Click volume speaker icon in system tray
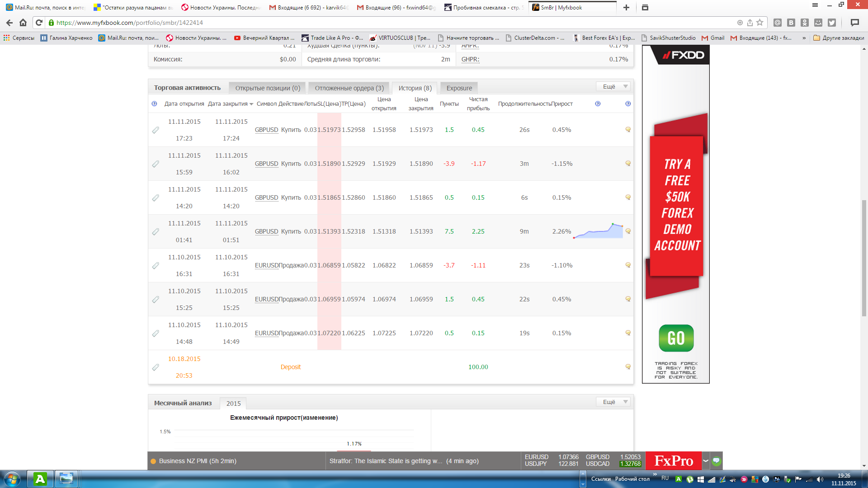The image size is (868, 488). coord(821,479)
